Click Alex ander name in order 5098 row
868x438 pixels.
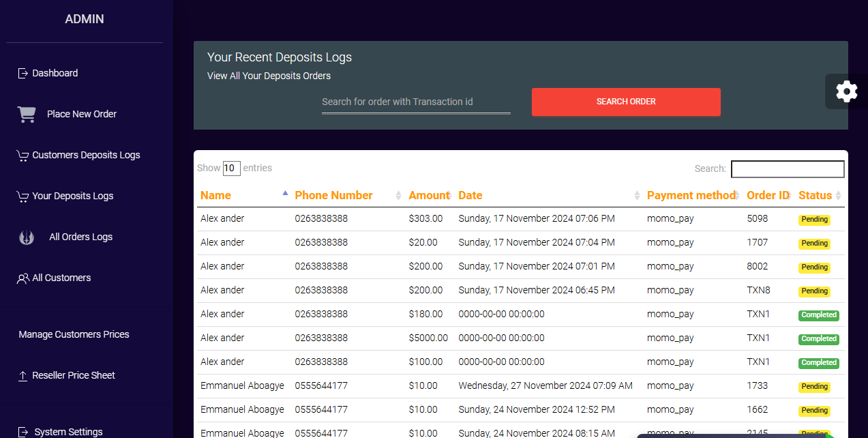222,218
